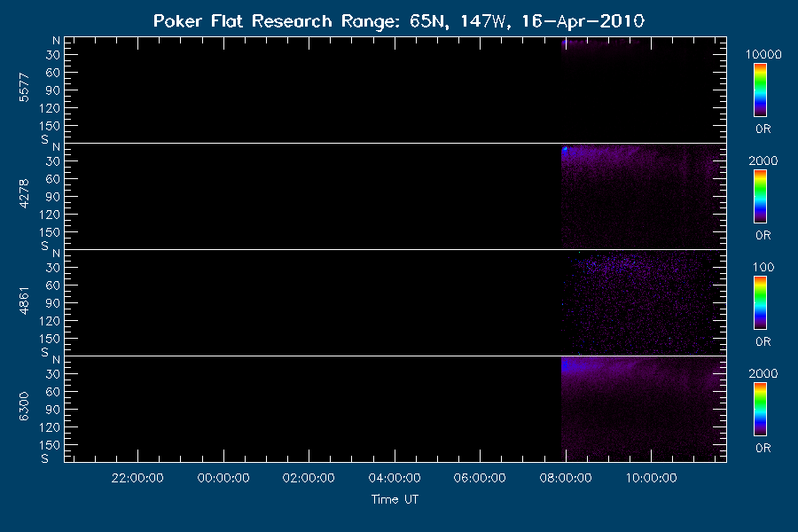Click the 30 tick label of 5577 panel
This screenshot has height=532, width=798.
[x=53, y=54]
